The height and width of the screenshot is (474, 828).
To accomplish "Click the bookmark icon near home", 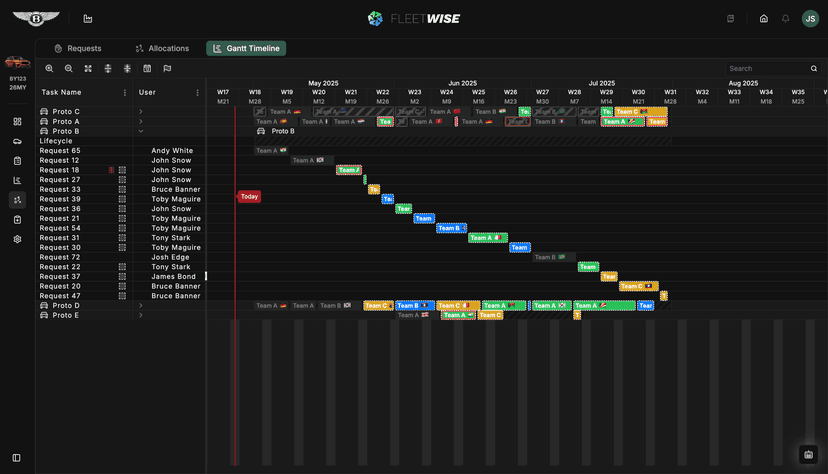I will (731, 18).
